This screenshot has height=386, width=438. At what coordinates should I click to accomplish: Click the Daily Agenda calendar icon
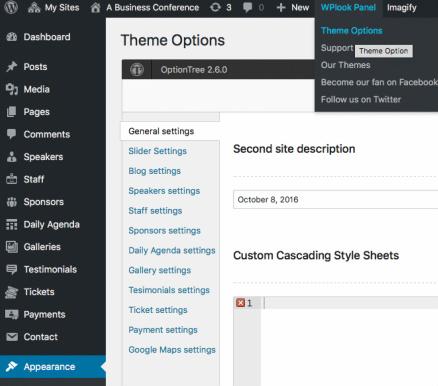(12, 224)
